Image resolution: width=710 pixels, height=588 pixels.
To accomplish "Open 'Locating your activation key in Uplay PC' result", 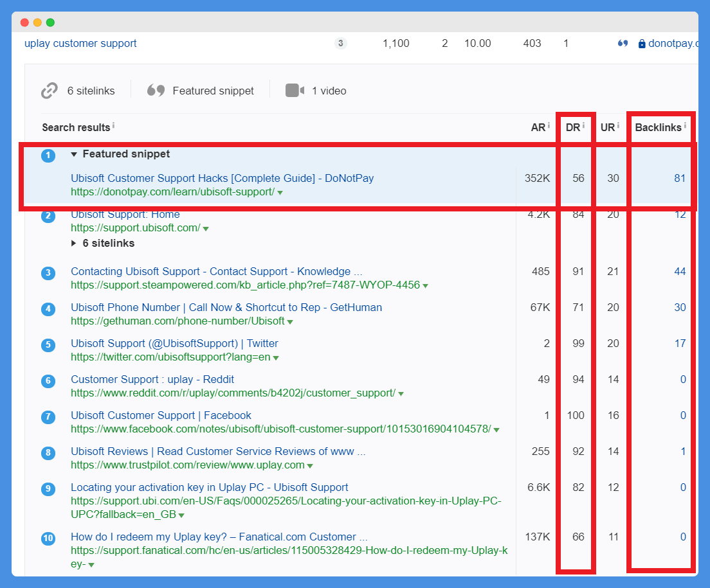I will (209, 488).
